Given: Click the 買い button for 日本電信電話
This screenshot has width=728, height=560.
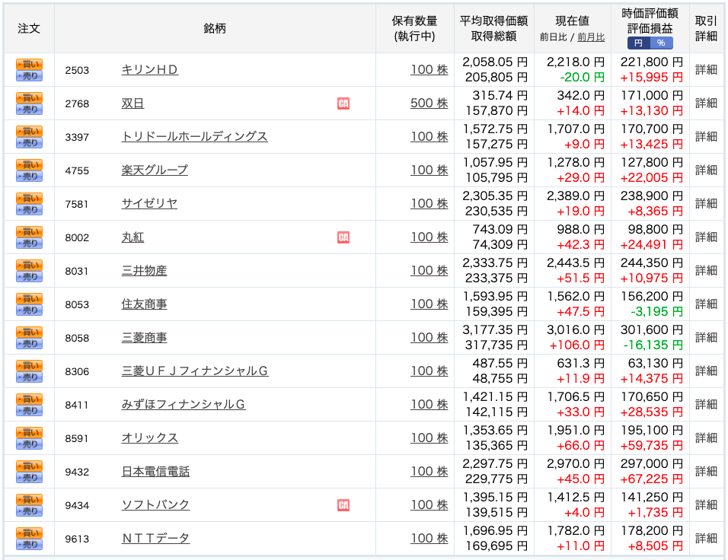Looking at the screenshot, I should [x=29, y=466].
